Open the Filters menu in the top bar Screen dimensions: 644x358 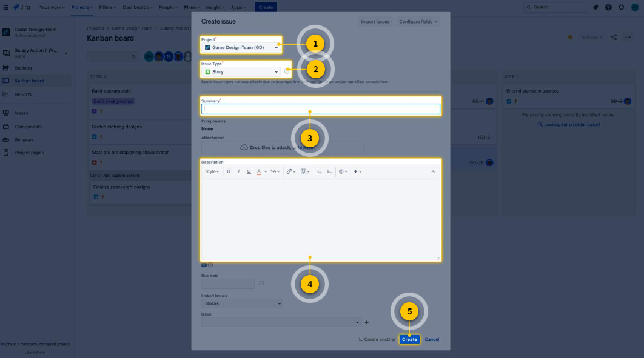[107, 7]
